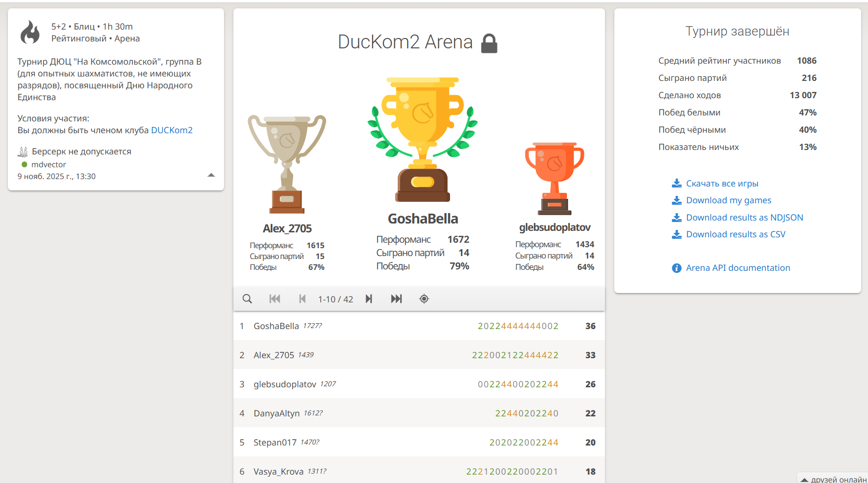Open the DUCKom2 club link
Screen dimensions: 868x483
pyautogui.click(x=172, y=130)
